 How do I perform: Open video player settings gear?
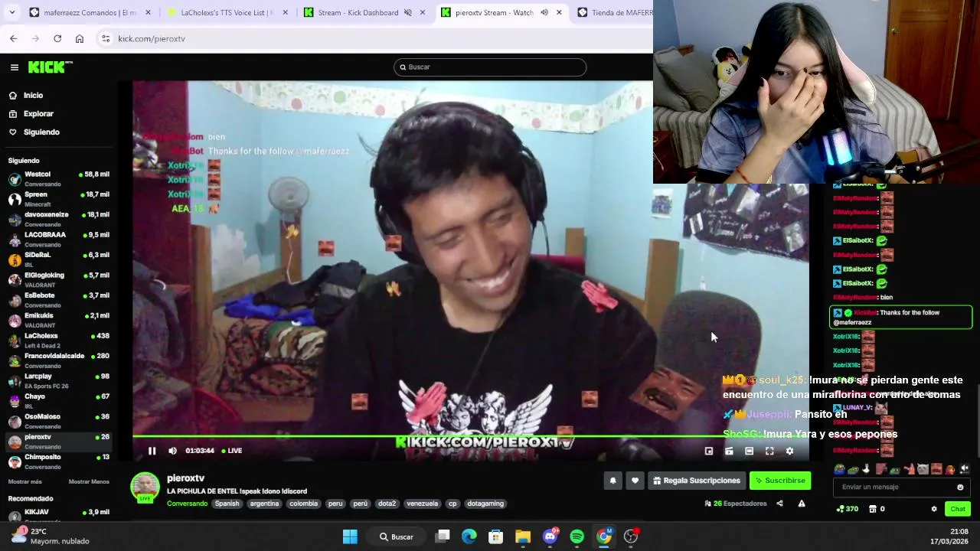(789, 451)
